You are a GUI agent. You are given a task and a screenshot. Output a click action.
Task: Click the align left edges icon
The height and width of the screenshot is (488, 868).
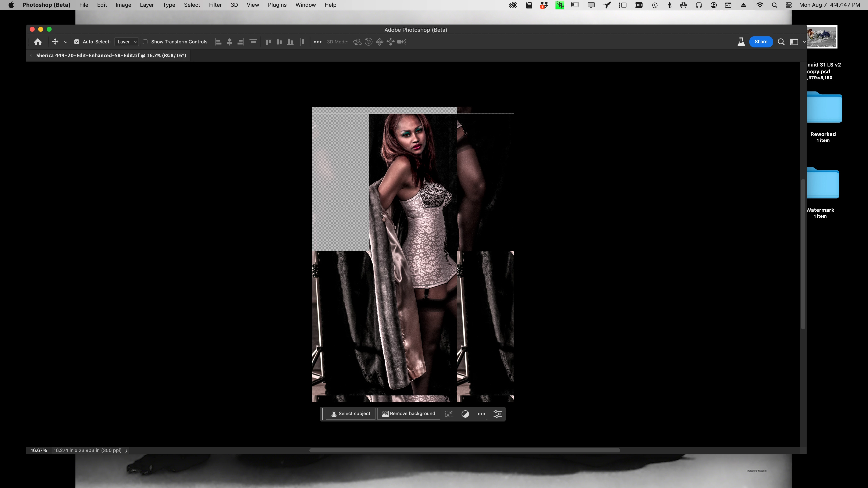click(x=218, y=42)
